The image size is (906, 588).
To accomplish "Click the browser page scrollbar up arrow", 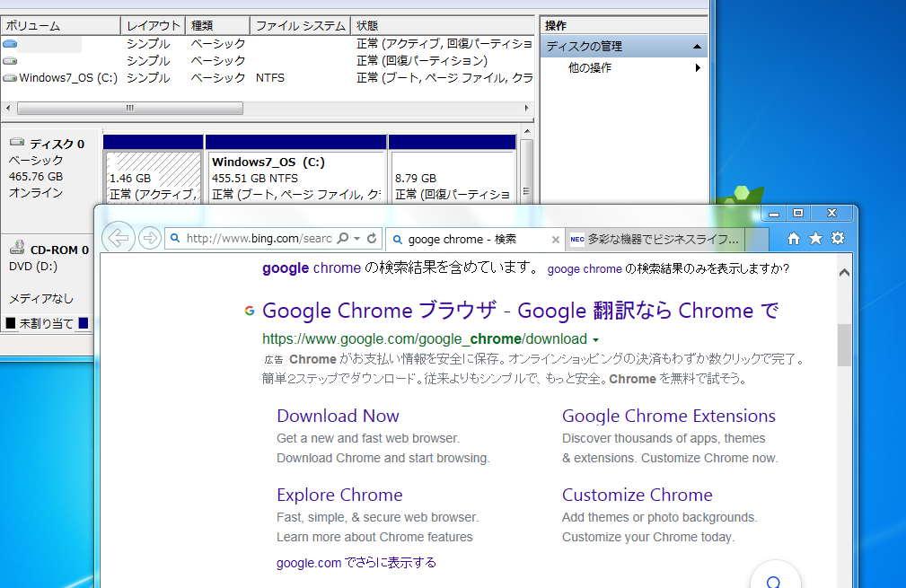I will [844, 273].
